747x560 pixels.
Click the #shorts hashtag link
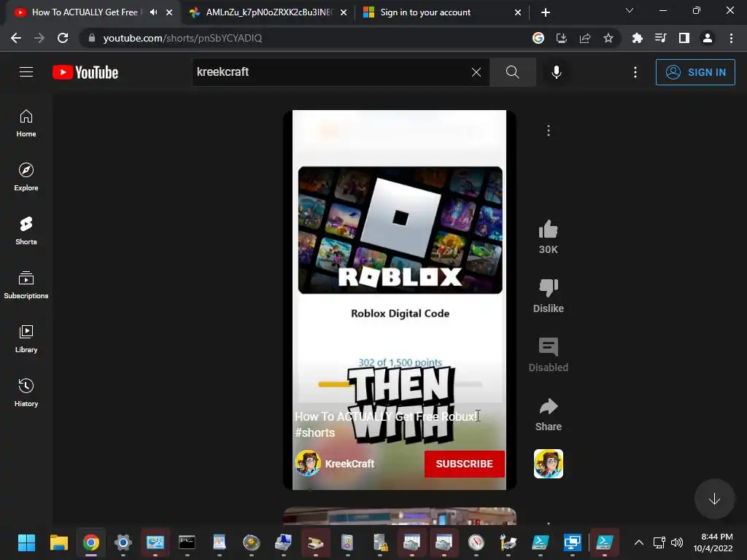click(315, 432)
